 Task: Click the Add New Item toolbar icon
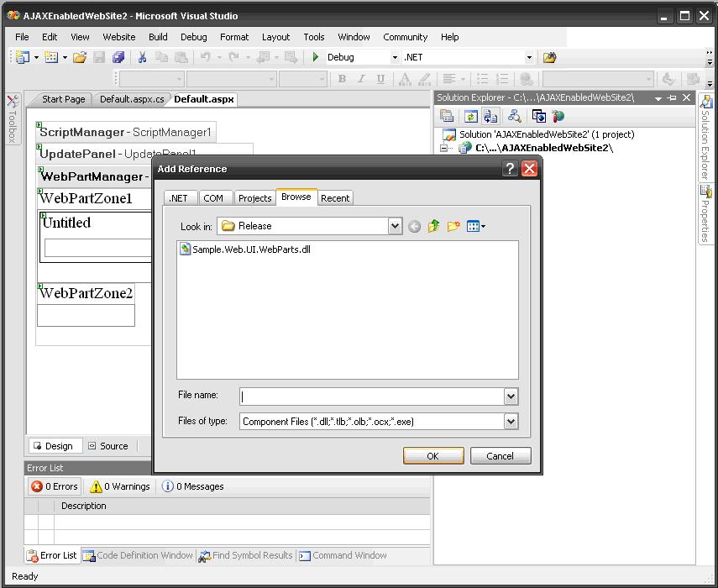tap(50, 57)
